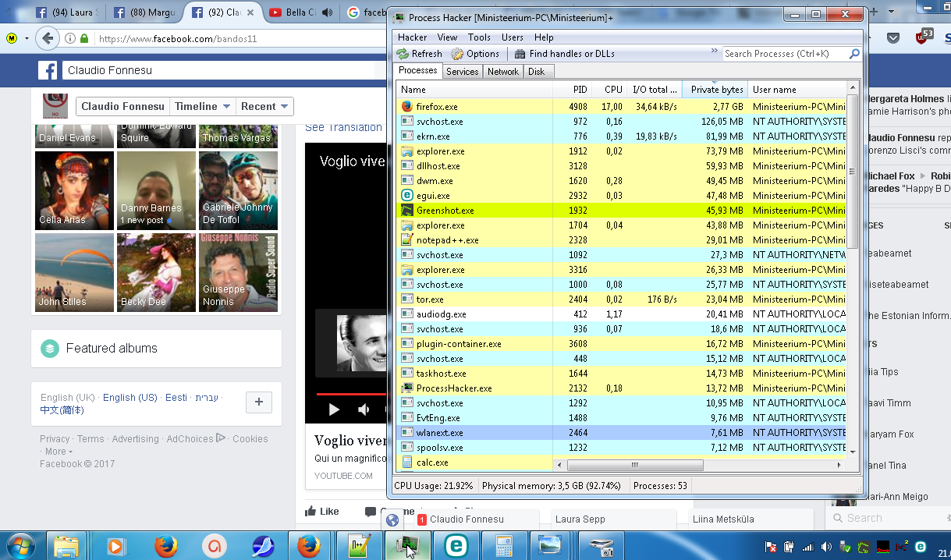Select the egui.exe process icon

(x=406, y=196)
